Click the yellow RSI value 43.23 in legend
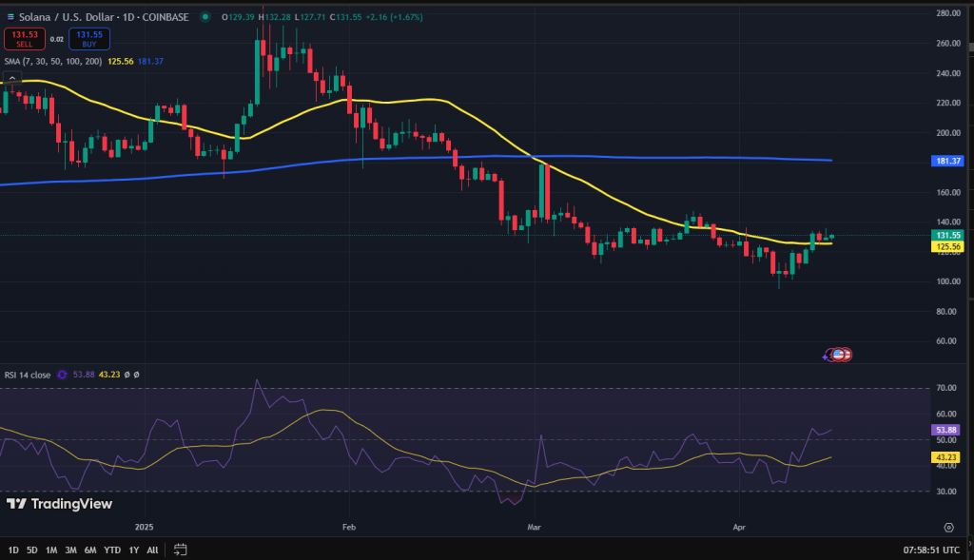 (109, 375)
